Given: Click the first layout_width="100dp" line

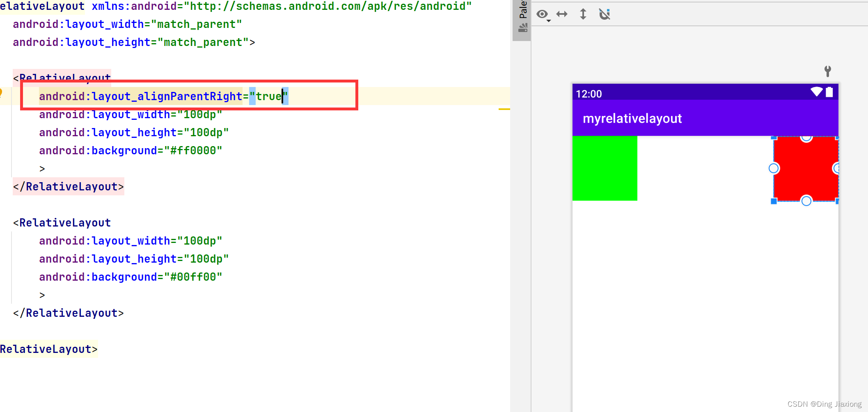Looking at the screenshot, I should point(131,114).
